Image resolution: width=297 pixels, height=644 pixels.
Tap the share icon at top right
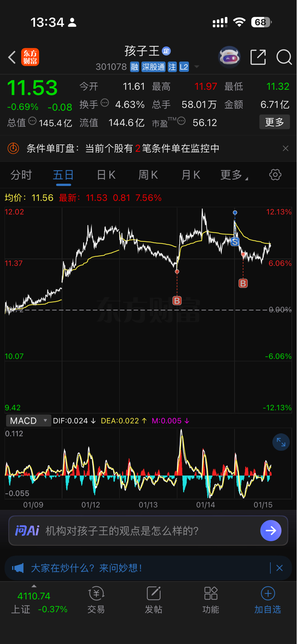tap(258, 57)
